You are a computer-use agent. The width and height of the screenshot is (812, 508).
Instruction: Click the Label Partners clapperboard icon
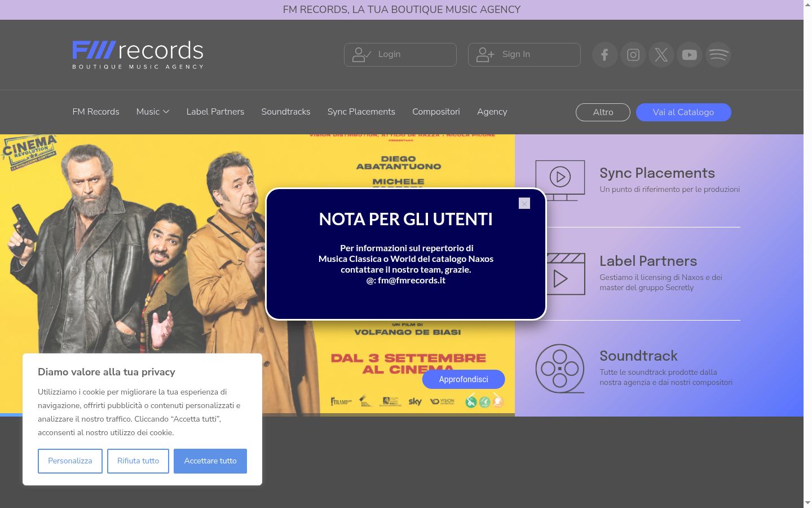click(566, 274)
